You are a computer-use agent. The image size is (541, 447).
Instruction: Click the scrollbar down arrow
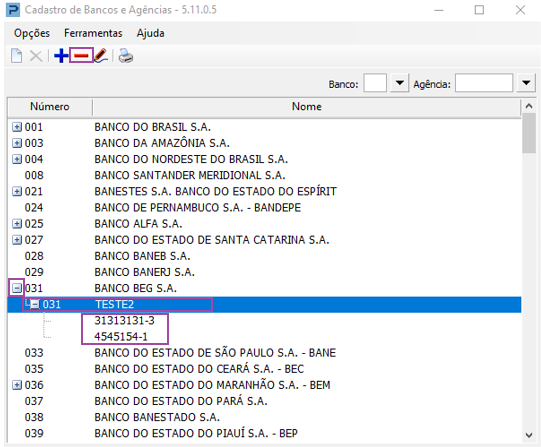[529, 435]
